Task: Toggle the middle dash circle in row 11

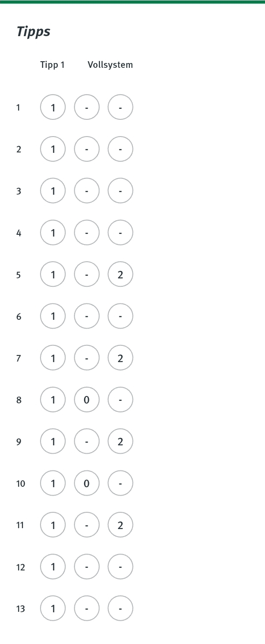Action: (87, 525)
